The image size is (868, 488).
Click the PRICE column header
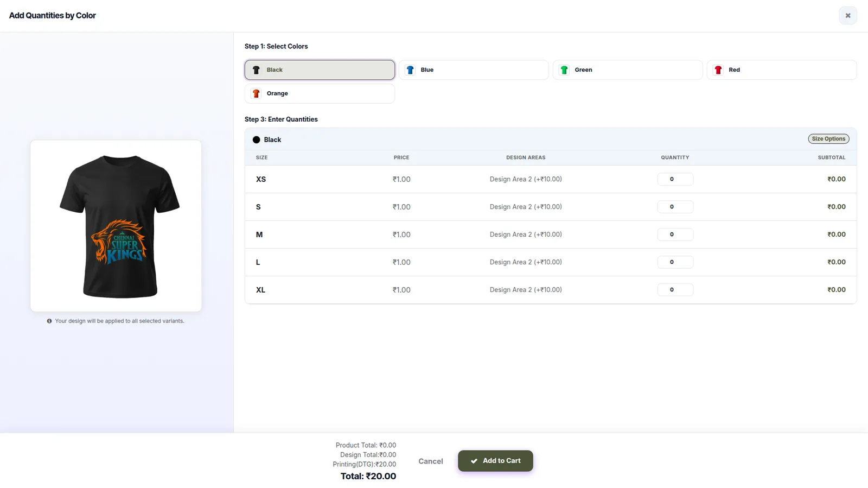point(401,157)
